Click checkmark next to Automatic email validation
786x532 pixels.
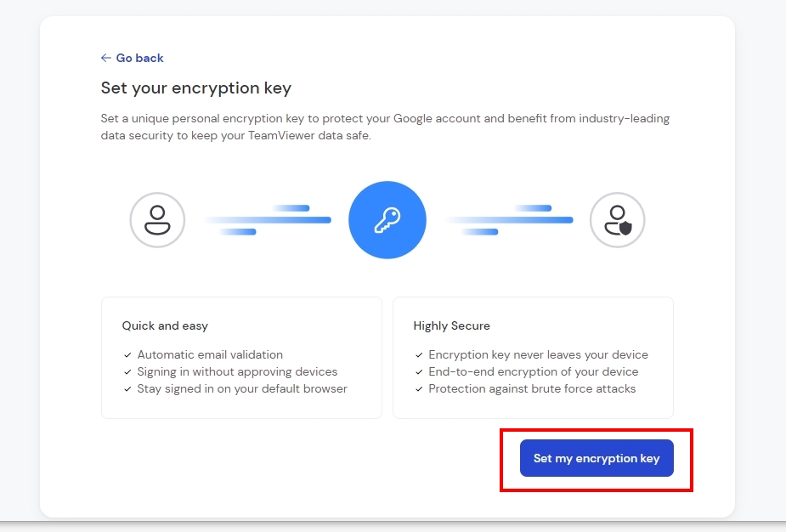point(127,355)
